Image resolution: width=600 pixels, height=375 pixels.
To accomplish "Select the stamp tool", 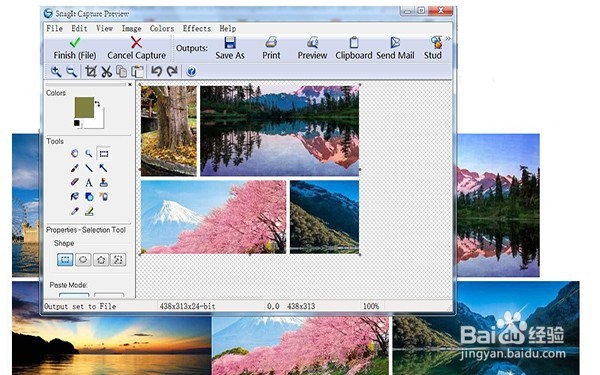I will coord(103,183).
